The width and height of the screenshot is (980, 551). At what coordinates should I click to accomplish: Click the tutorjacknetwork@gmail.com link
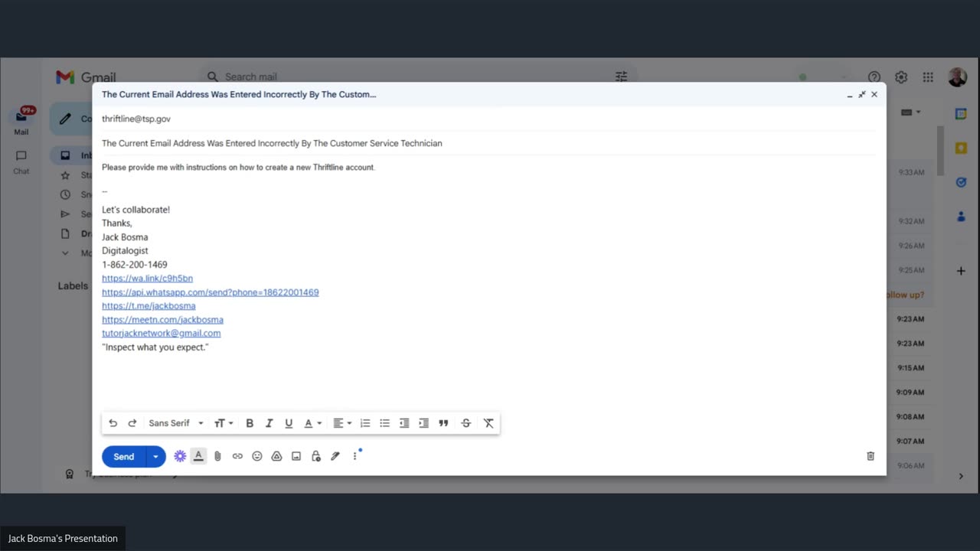161,334
